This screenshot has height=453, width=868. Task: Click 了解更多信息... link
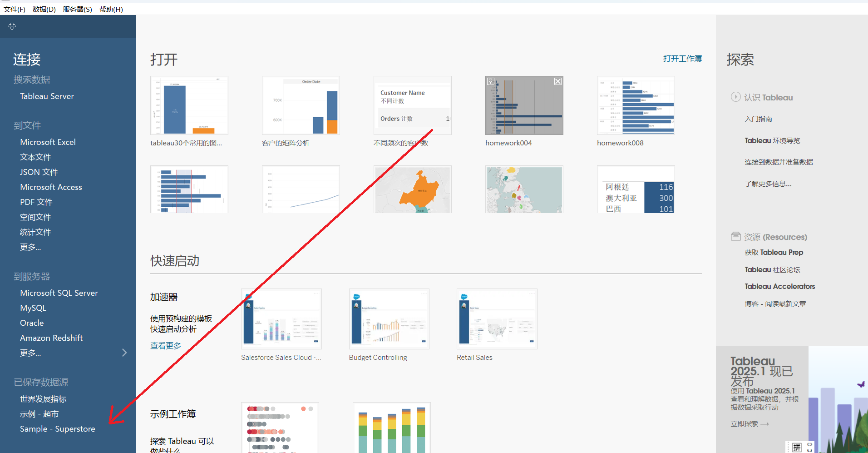click(768, 184)
